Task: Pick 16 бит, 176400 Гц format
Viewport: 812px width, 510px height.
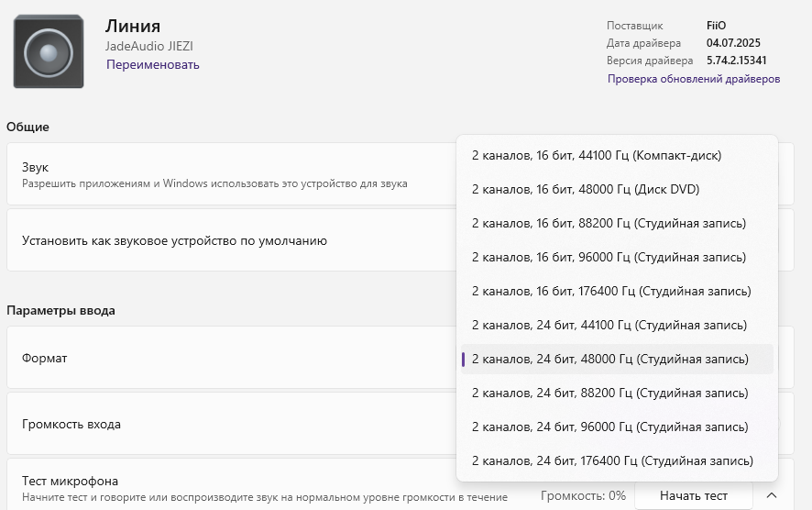Action: (611, 292)
